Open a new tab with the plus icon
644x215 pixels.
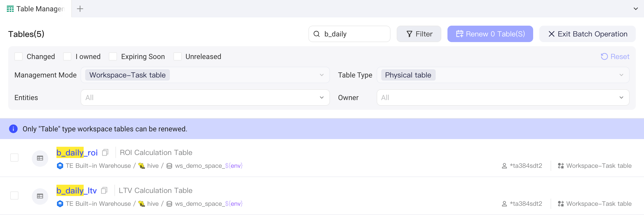80,9
